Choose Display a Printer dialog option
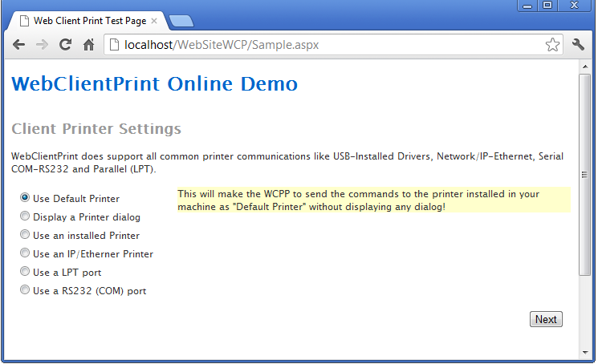Image resolution: width=598 pixels, height=364 pixels. click(x=25, y=216)
